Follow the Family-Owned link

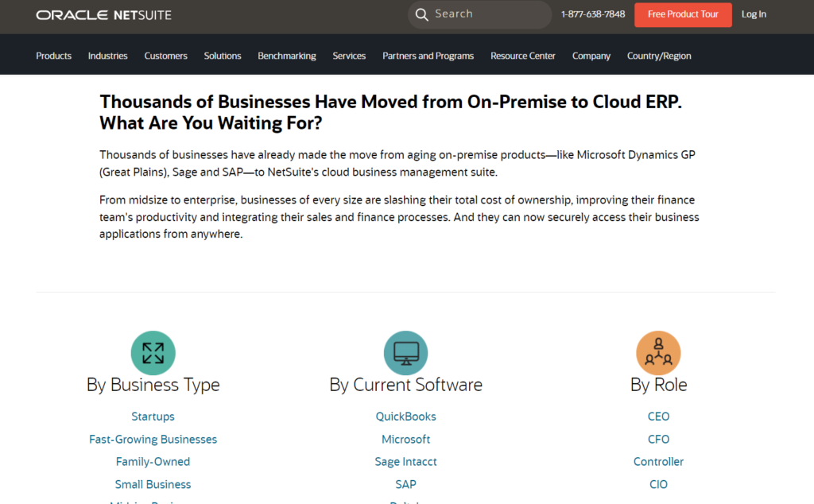[153, 461]
